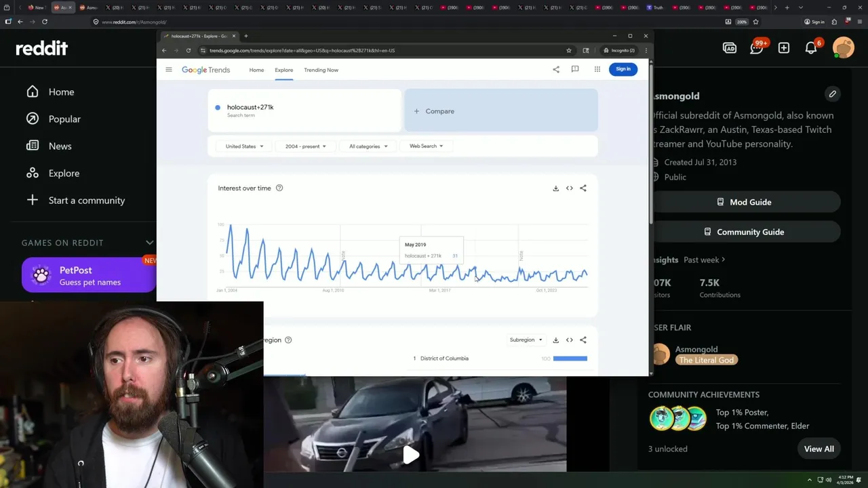Image resolution: width=868 pixels, height=488 pixels.
Task: Create a post with Reddit plus icon
Action: pyautogui.click(x=784, y=48)
